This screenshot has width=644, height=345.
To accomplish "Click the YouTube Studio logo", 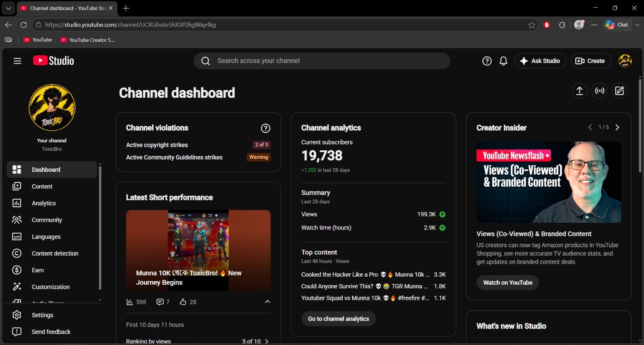I will [x=54, y=61].
